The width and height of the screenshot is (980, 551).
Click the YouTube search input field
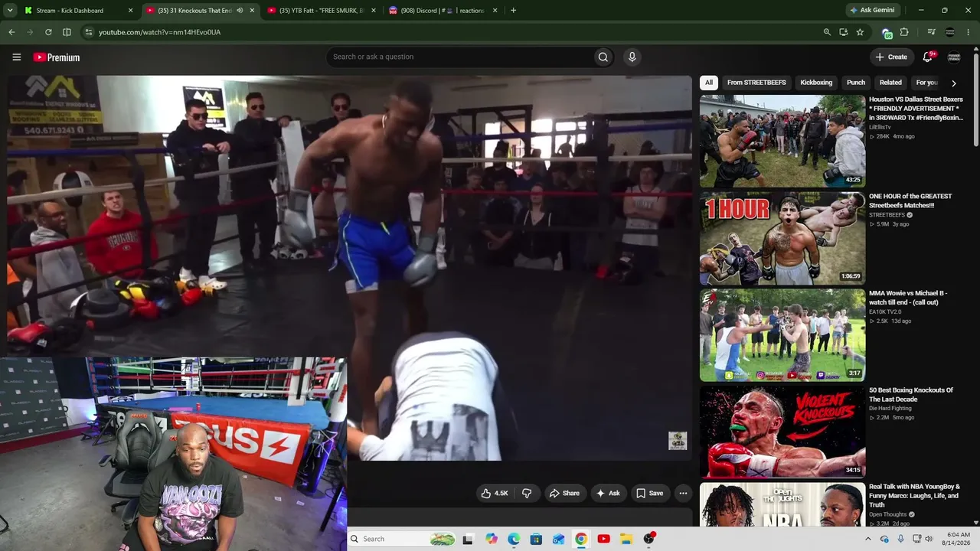pyautogui.click(x=459, y=57)
